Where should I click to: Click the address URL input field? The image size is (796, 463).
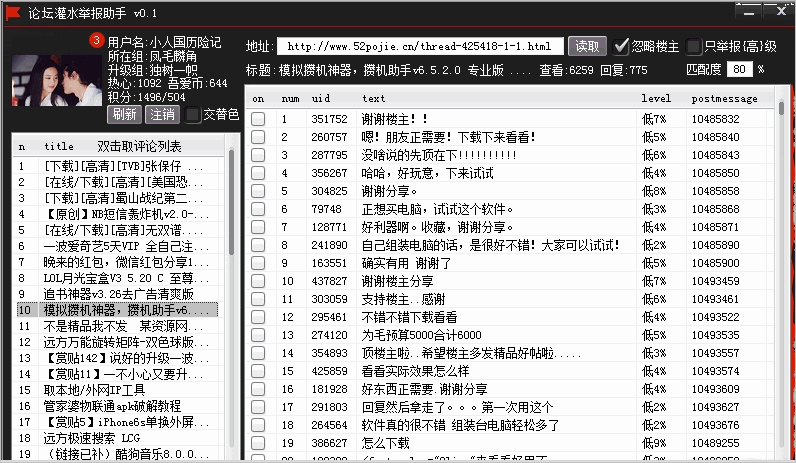pos(420,46)
